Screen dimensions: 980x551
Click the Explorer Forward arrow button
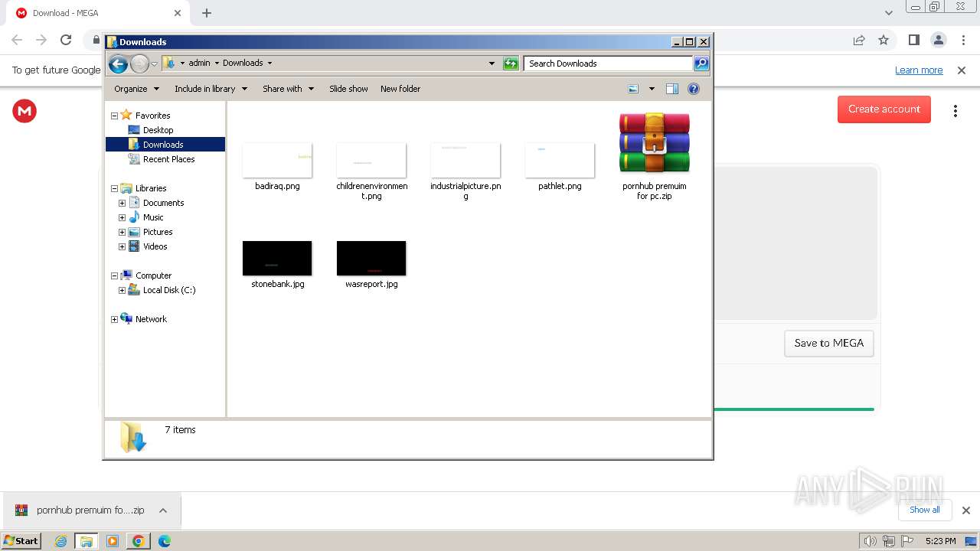(x=139, y=64)
